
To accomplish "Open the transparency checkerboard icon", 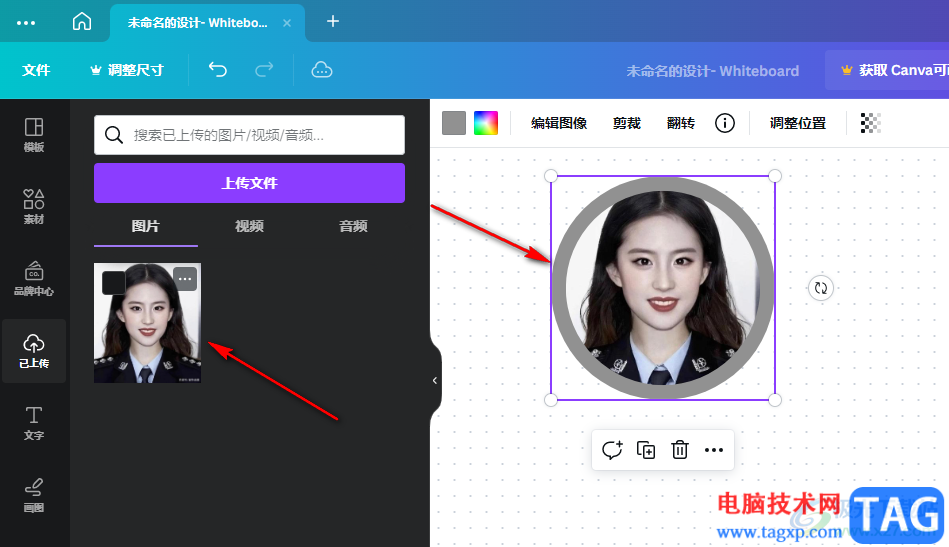I will coord(870,123).
